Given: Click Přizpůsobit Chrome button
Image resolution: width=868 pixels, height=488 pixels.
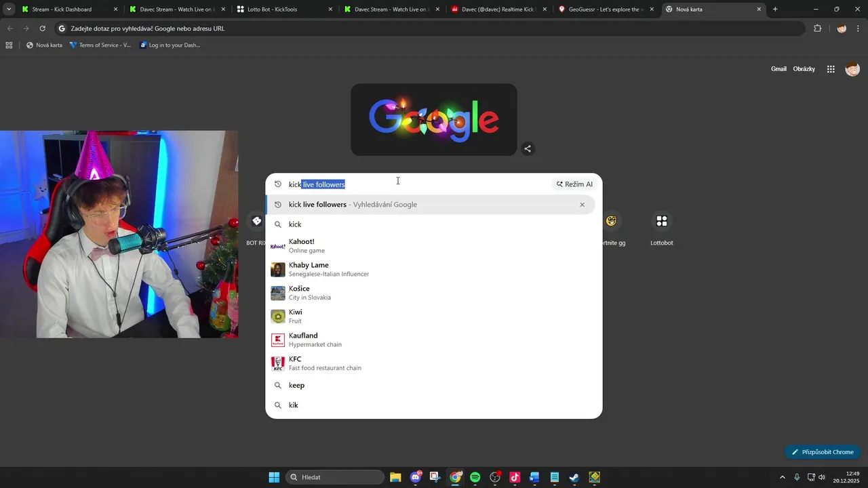Looking at the screenshot, I should pyautogui.click(x=823, y=452).
